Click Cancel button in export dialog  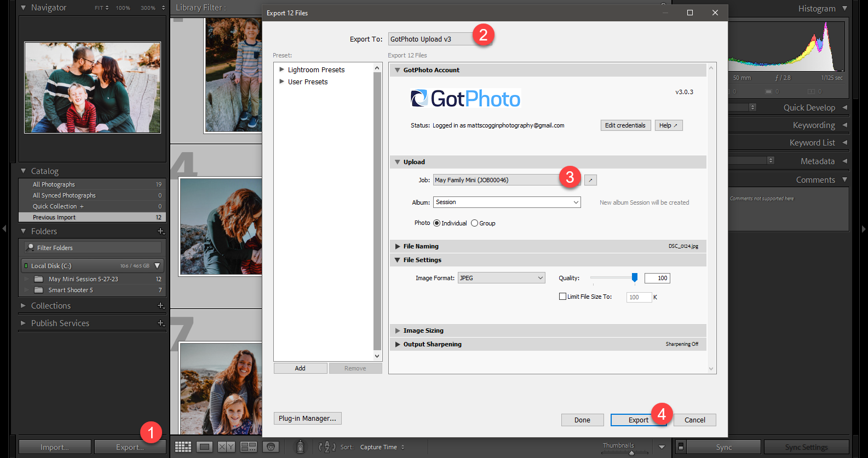[x=694, y=420]
